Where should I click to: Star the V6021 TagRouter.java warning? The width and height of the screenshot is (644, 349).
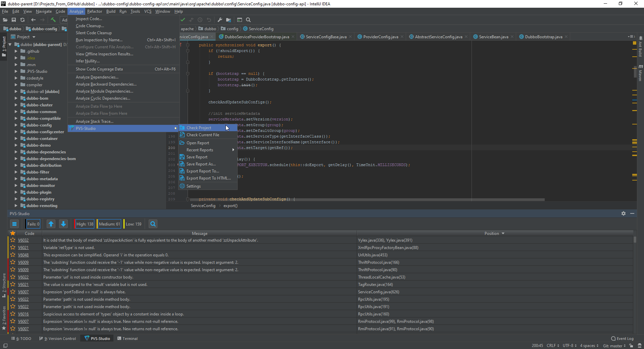coord(13,284)
